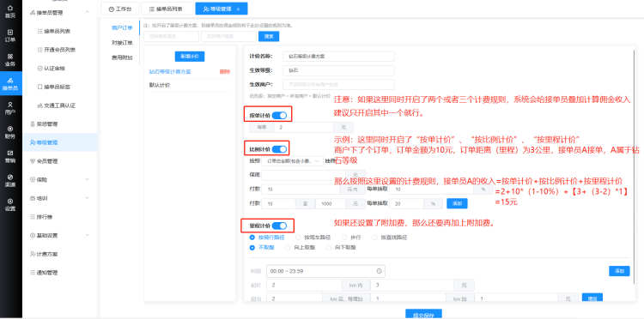Image resolution: width=644 pixels, height=319 pixels.
Task: Open 用户 users in the left rail
Action: (10, 108)
